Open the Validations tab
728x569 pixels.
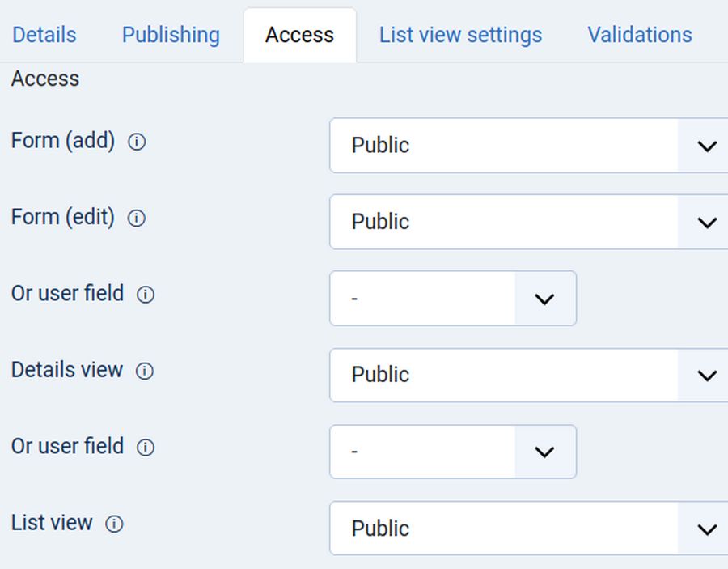click(639, 36)
